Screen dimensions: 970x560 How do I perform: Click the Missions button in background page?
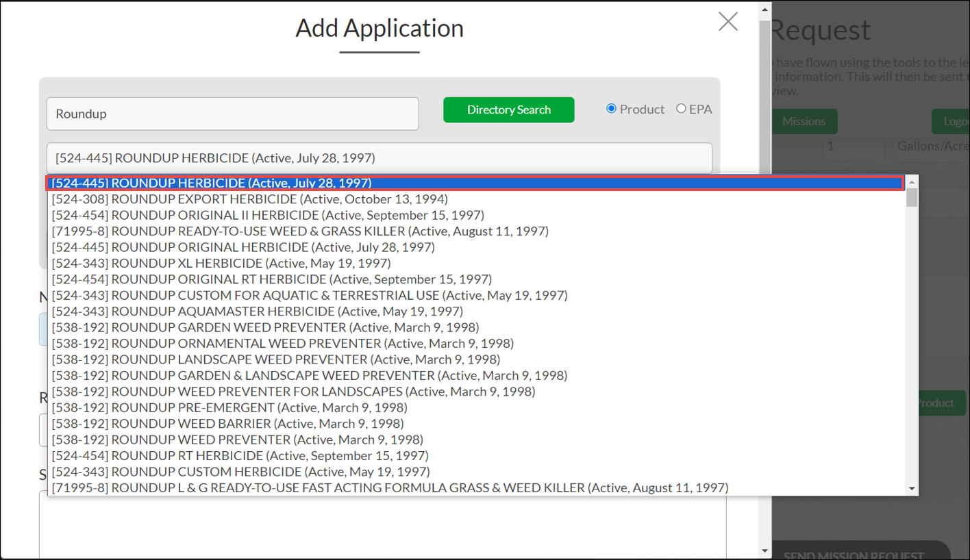pos(804,121)
